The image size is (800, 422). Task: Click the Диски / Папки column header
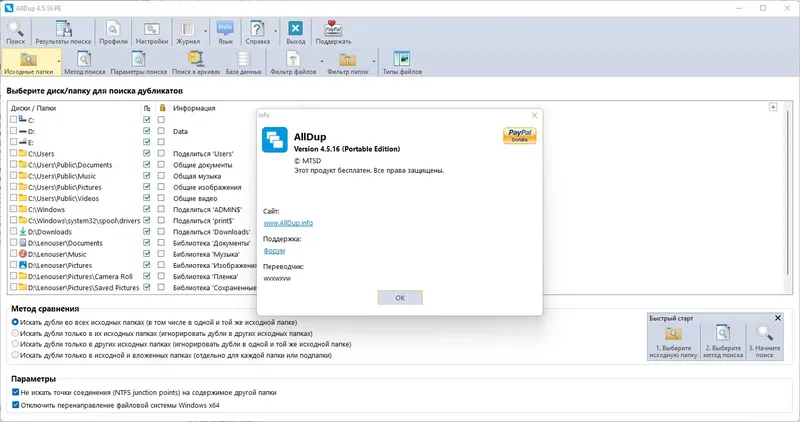coord(34,108)
